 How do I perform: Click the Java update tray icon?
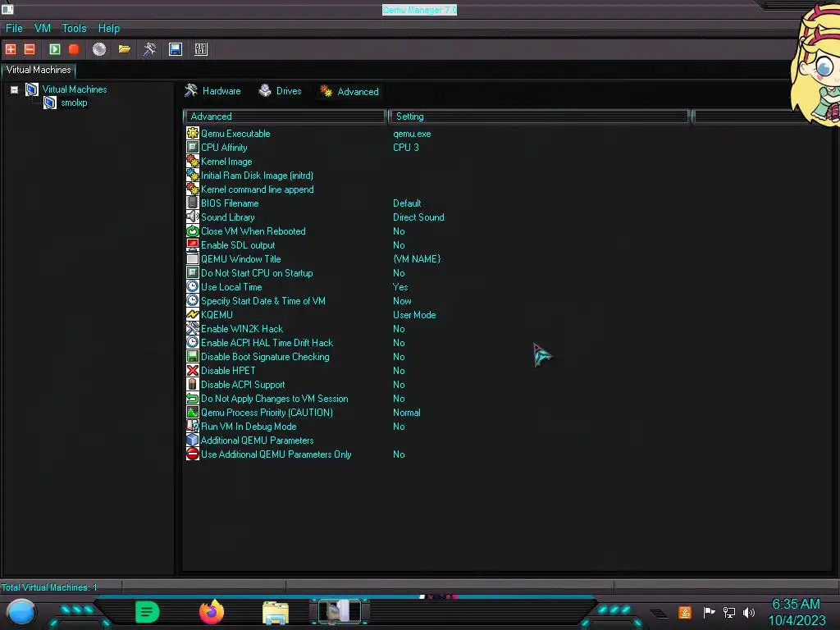click(x=685, y=612)
